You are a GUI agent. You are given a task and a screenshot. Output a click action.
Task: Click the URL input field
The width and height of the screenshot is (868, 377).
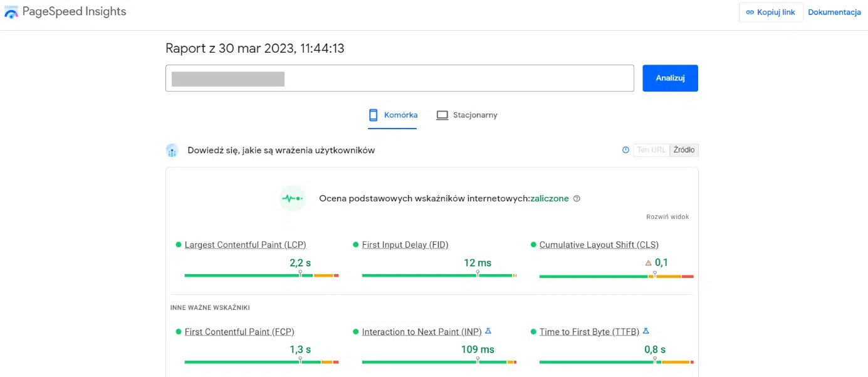[399, 78]
